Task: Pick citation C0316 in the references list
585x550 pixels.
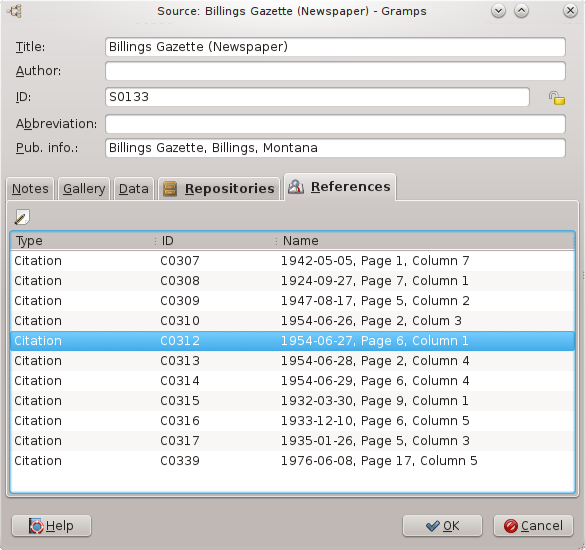Action: [x=292, y=421]
